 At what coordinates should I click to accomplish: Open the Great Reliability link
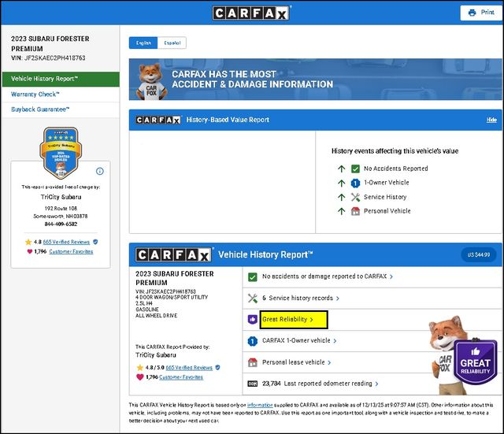pos(287,320)
